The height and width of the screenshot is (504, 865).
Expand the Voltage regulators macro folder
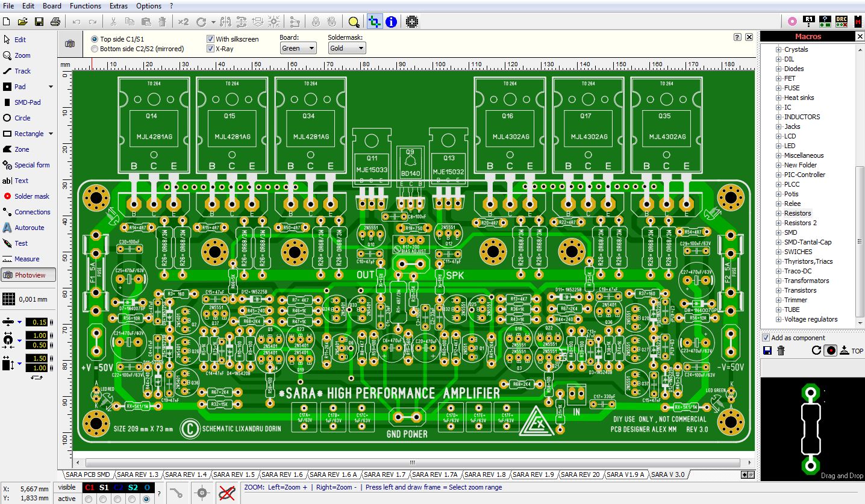(x=778, y=319)
